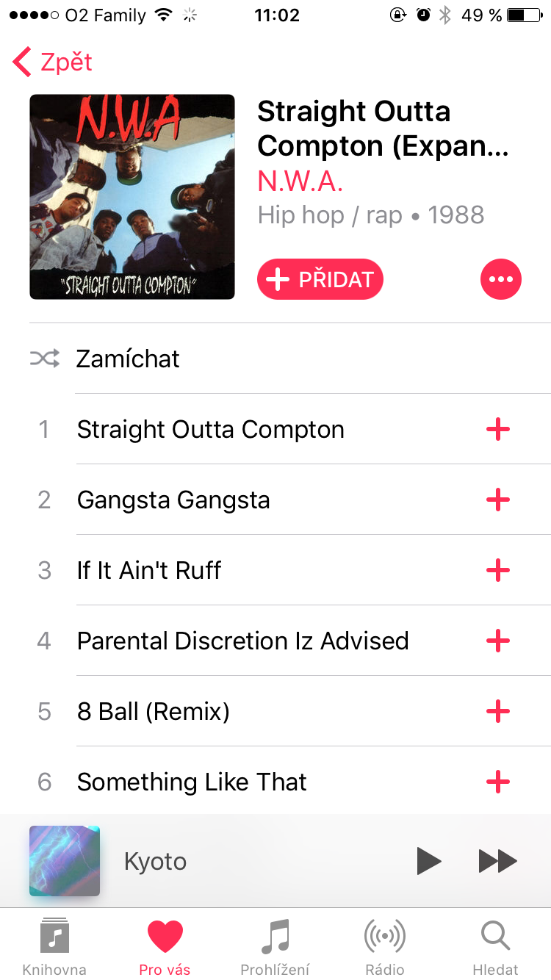Tap plus icon for Parental Discretion Iz Advised

pyautogui.click(x=498, y=641)
